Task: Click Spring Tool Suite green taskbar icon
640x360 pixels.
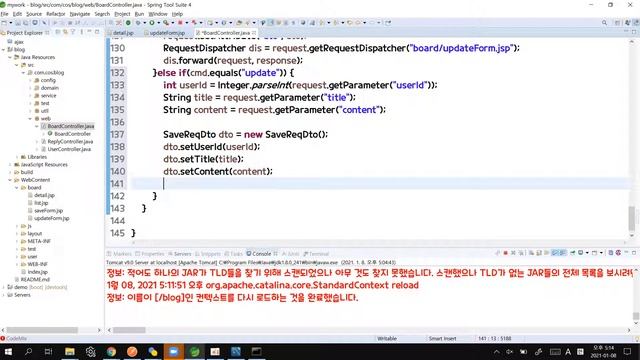Action: pos(195,351)
